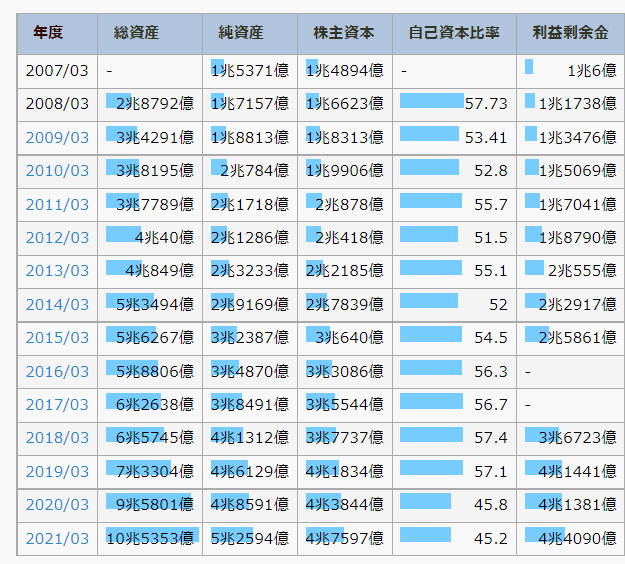This screenshot has width=625, height=564.
Task: Select the 1兆1738億 retained earnings cell
Action: [x=570, y=104]
